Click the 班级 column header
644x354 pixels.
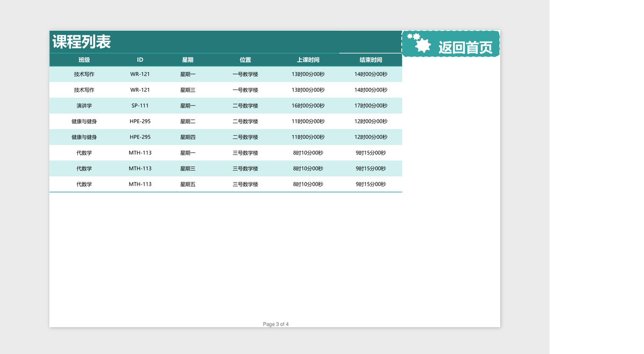point(84,60)
